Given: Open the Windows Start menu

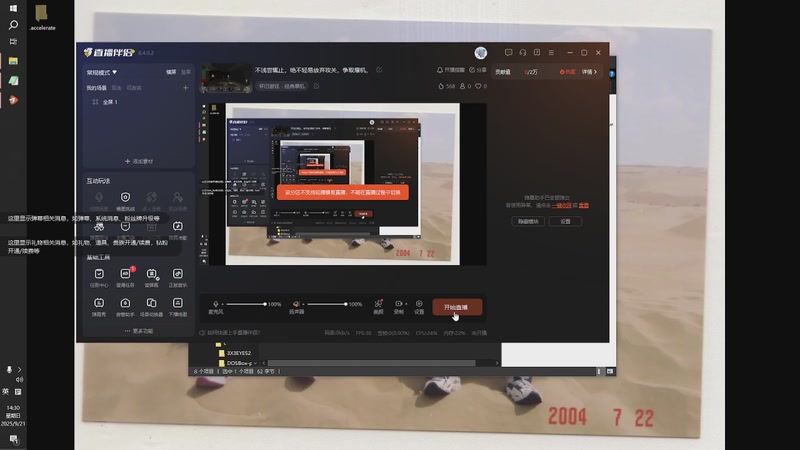Looking at the screenshot, I should pos(13,8).
